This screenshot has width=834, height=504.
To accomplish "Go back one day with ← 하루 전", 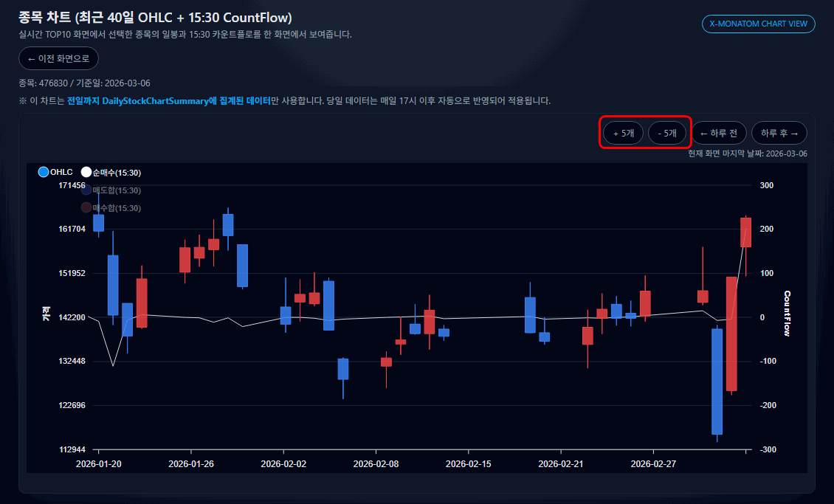I will [x=718, y=133].
